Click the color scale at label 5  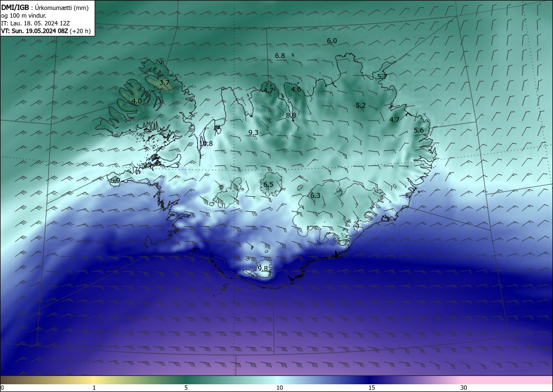pos(186,388)
